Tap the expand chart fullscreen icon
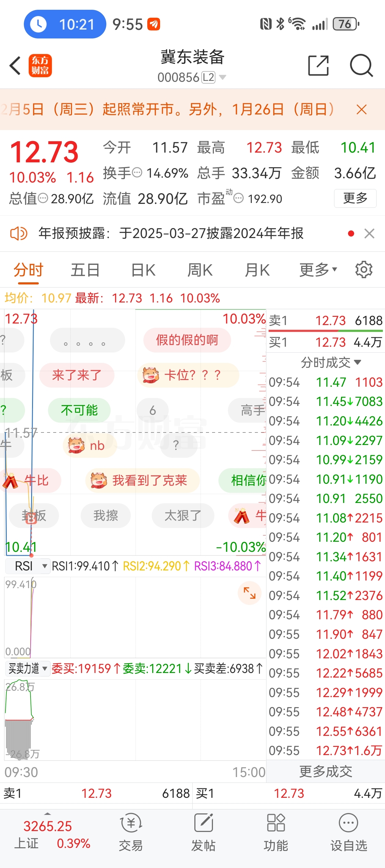This screenshot has width=385, height=868. 250,593
